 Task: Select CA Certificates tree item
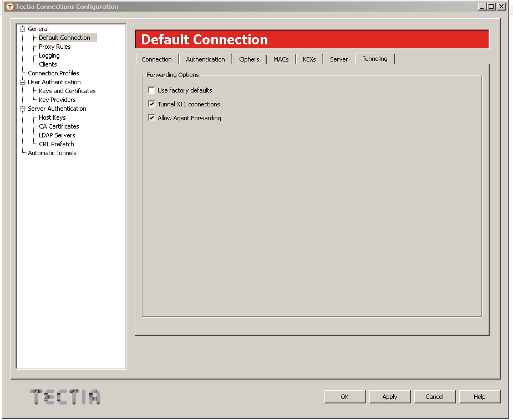pyautogui.click(x=59, y=126)
